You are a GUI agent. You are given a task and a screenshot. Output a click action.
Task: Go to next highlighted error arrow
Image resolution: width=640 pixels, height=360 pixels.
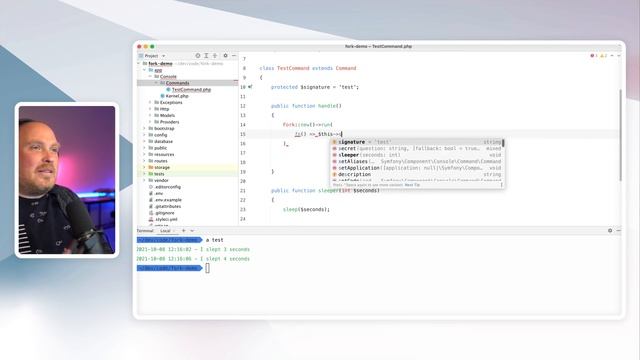[x=618, y=56]
